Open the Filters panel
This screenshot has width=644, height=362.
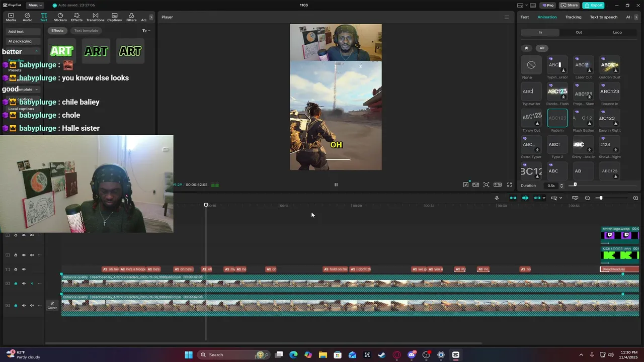coord(131,17)
